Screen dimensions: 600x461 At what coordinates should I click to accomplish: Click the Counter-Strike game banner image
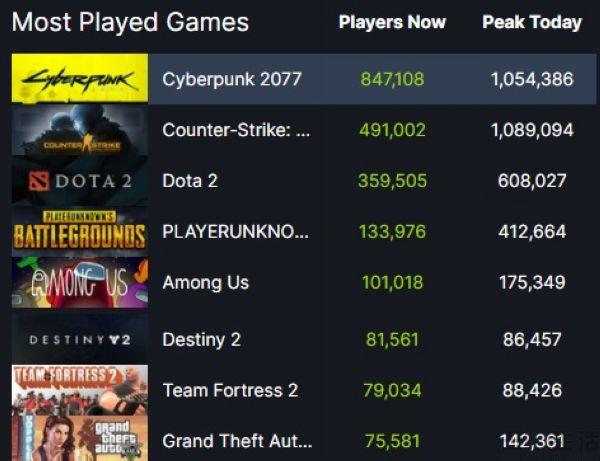(x=80, y=130)
